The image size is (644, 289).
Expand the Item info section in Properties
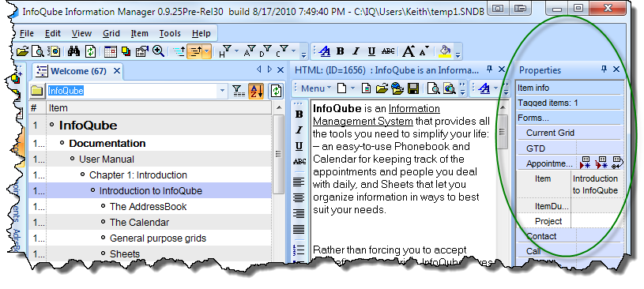tap(571, 88)
